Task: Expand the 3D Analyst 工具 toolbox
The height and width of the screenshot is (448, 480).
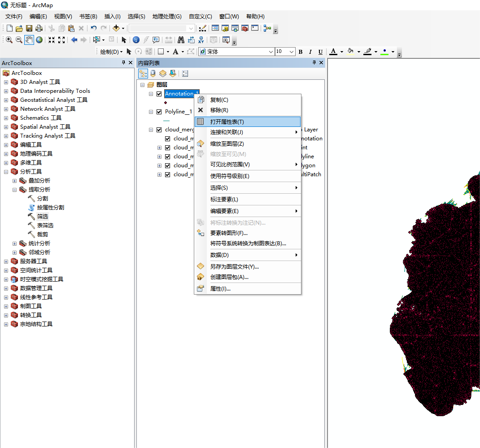Action: coord(6,82)
